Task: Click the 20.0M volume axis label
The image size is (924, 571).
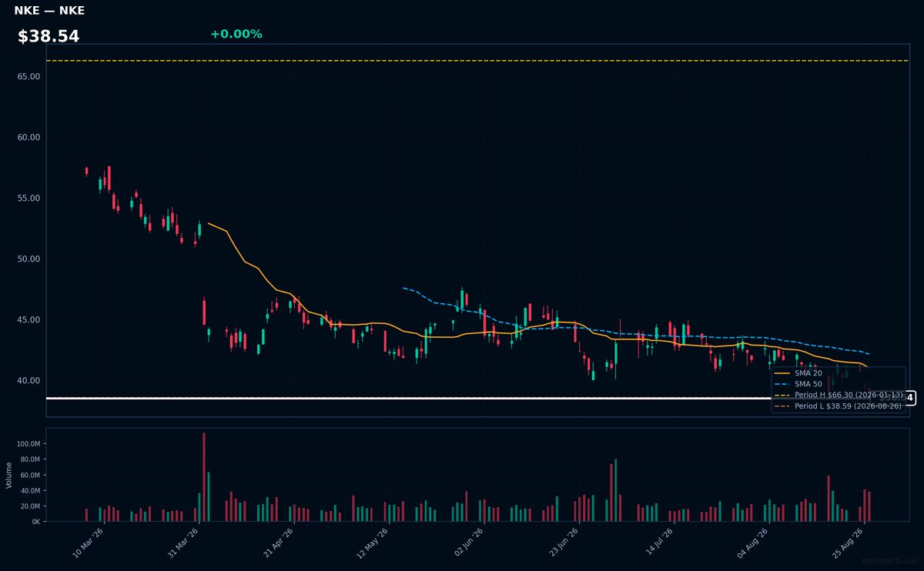Action: (x=29, y=506)
